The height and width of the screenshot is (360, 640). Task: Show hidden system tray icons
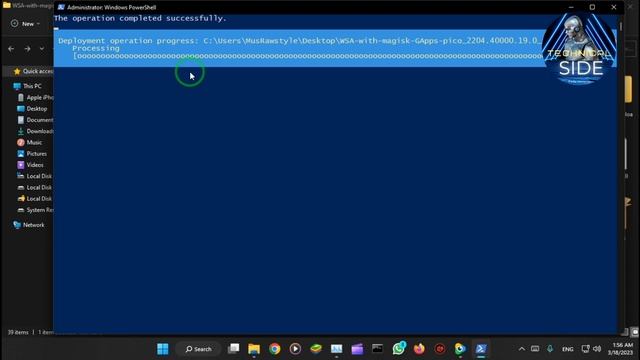(522, 349)
